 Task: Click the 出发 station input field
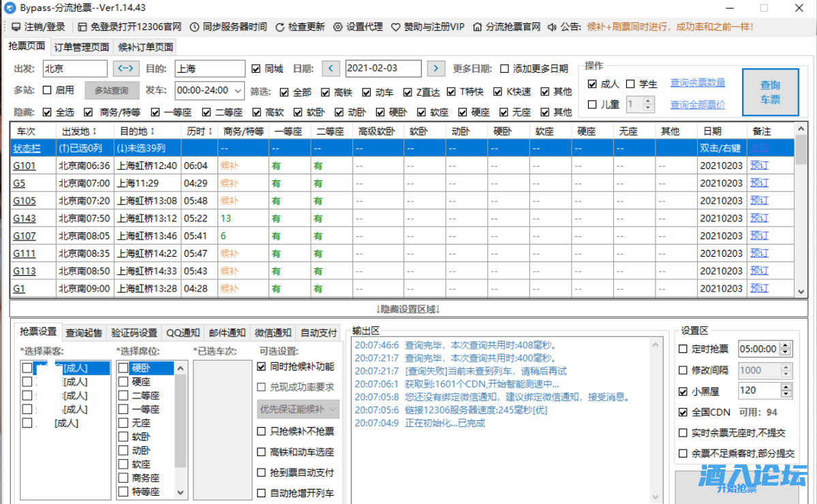click(x=75, y=69)
